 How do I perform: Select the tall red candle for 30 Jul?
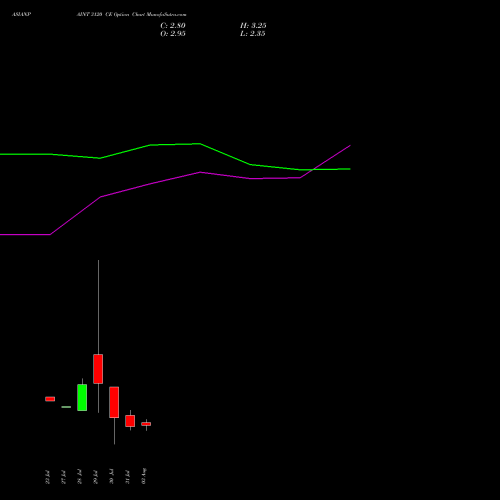click(114, 402)
